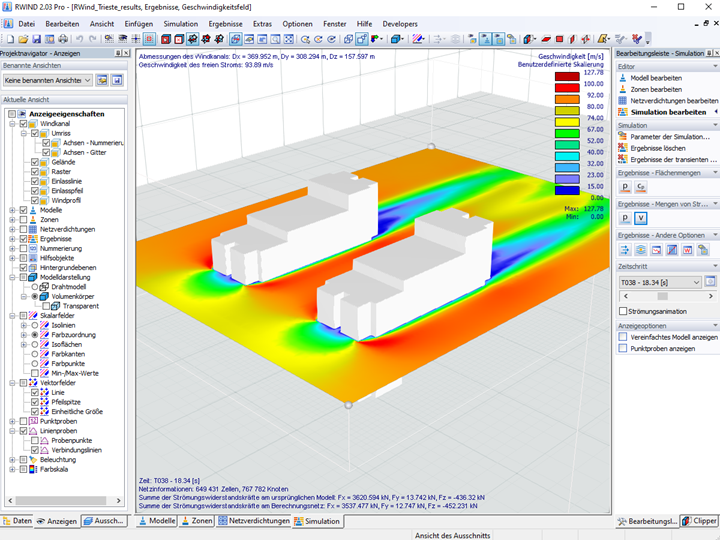The height and width of the screenshot is (540, 720).
Task: Switch to the Clipper tab
Action: point(699,521)
